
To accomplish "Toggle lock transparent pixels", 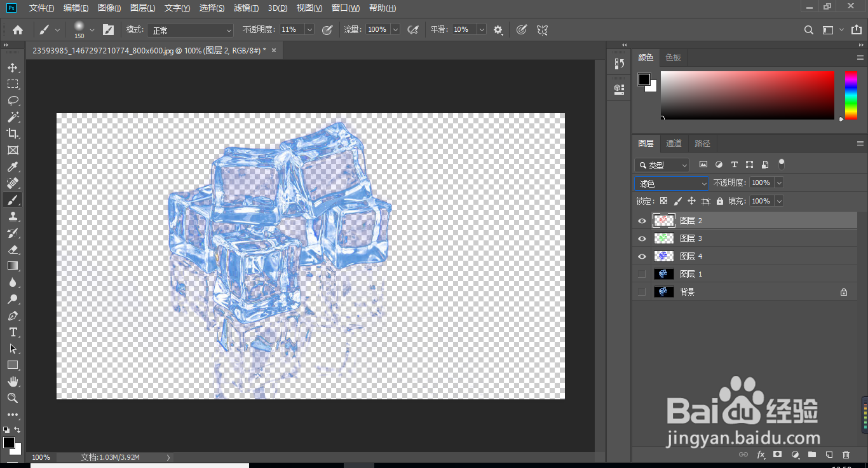I will pyautogui.click(x=663, y=201).
